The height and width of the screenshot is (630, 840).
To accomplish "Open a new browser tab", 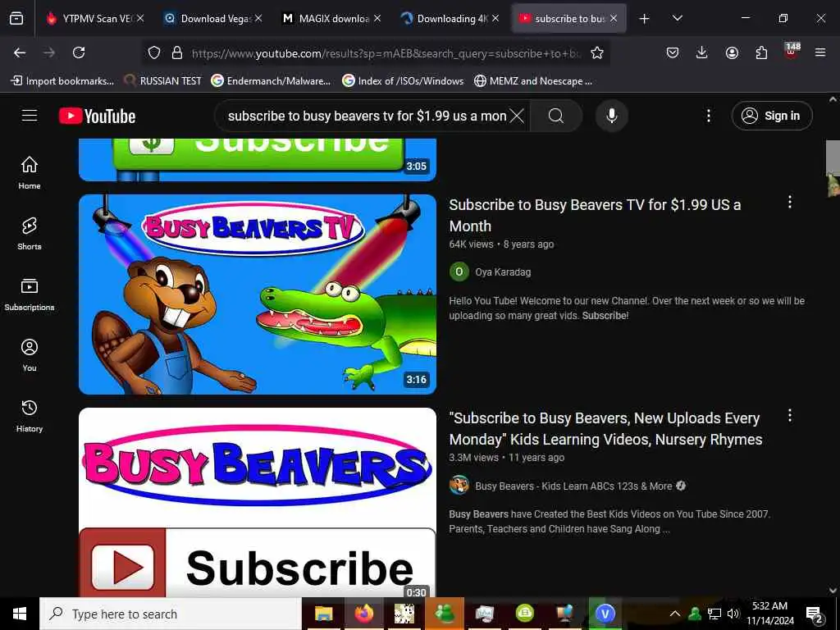I will coord(645,19).
